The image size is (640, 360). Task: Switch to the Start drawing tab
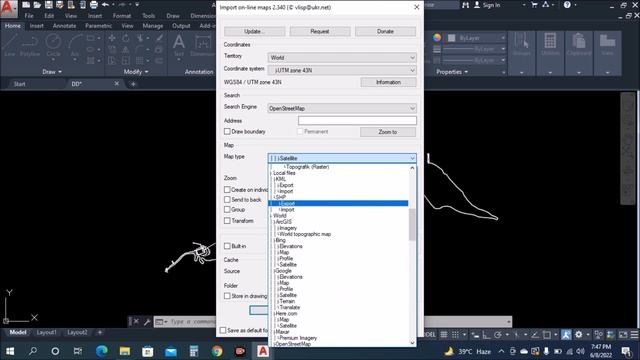(x=20, y=84)
